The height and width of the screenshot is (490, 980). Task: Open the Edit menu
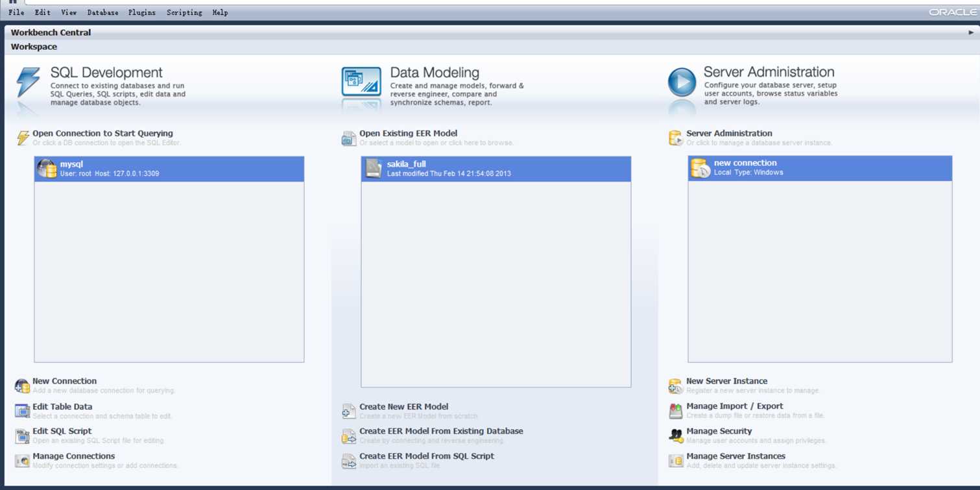(x=42, y=12)
